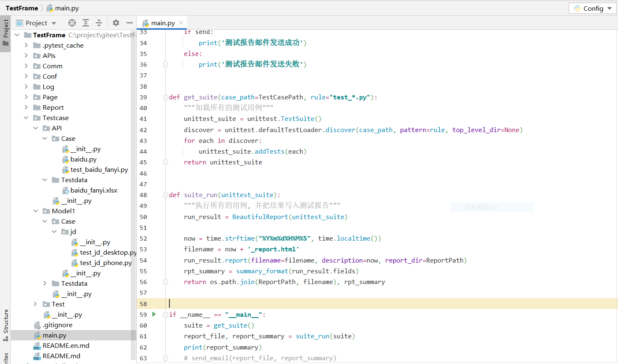
Task: Fold the suite_run function at line 48
Action: [x=165, y=195]
